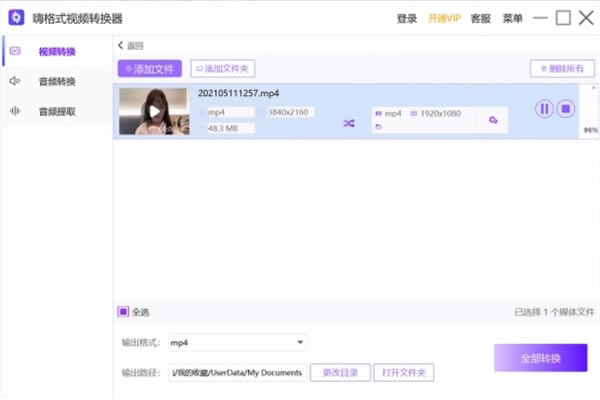Go back using the 返回 arrow
The image size is (600, 400).
(122, 45)
